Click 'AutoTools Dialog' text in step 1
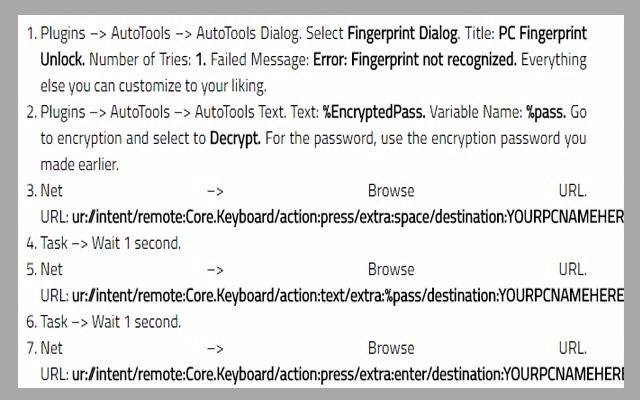The width and height of the screenshot is (640, 400). 248,34
